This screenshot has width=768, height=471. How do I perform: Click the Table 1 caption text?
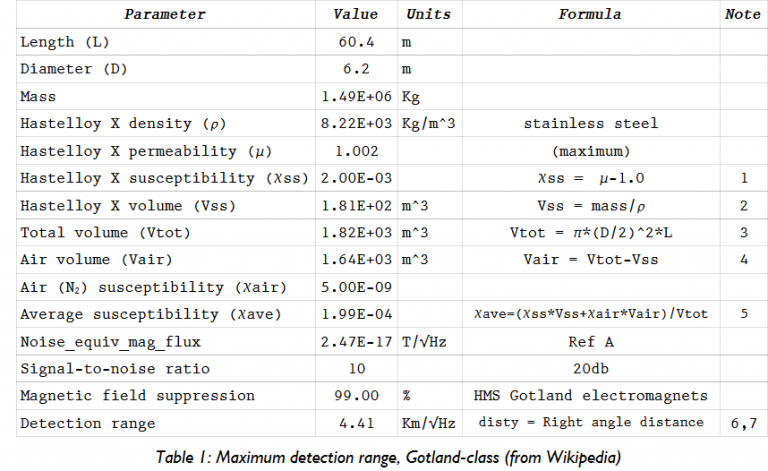point(388,457)
